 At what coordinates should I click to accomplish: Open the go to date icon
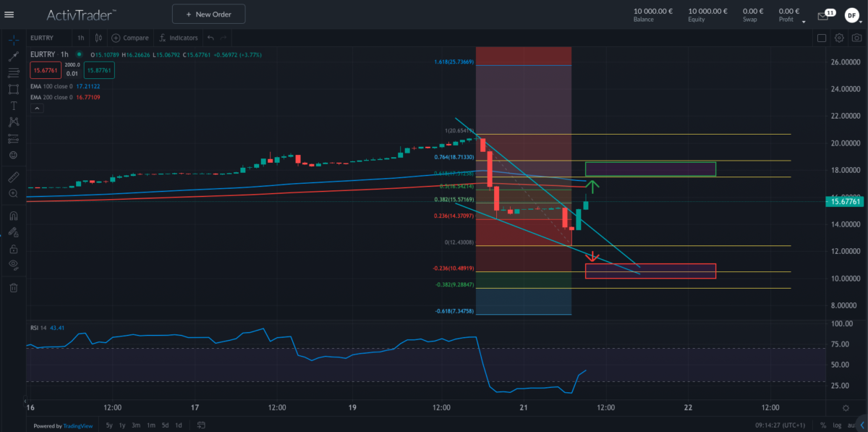pos(200,425)
